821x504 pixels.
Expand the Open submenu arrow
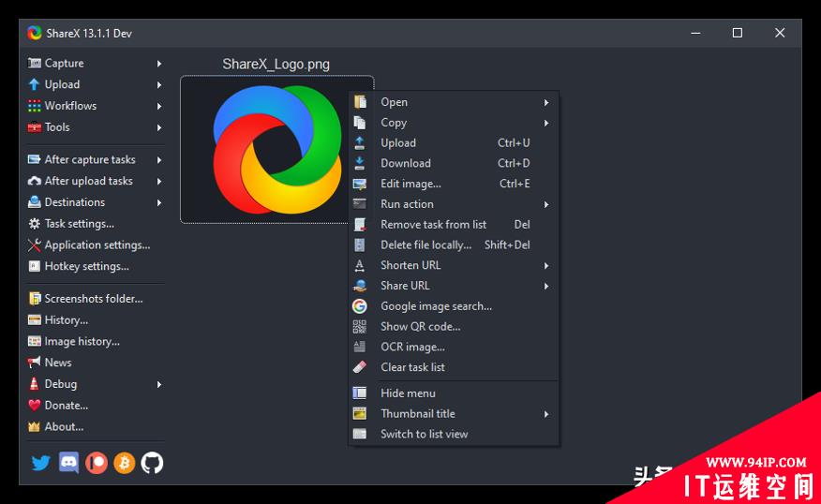(546, 102)
